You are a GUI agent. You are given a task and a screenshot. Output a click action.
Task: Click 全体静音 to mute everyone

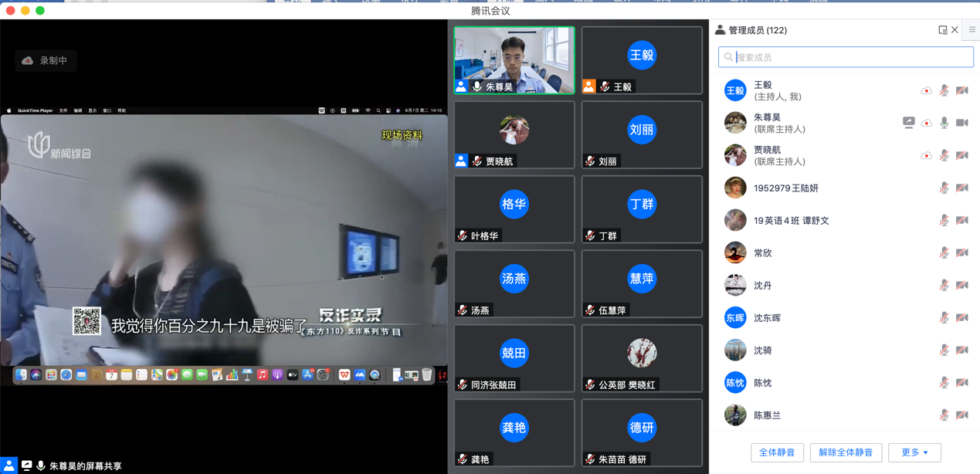tap(777, 452)
